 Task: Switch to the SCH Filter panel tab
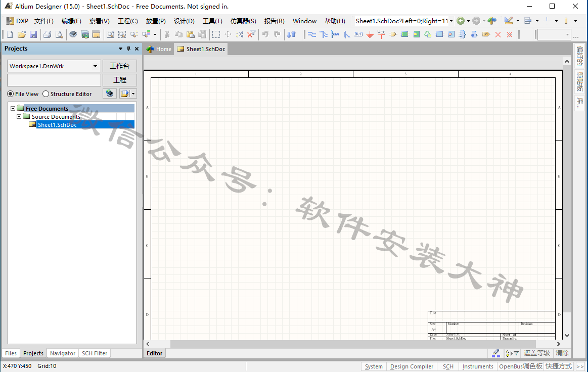tap(95, 353)
